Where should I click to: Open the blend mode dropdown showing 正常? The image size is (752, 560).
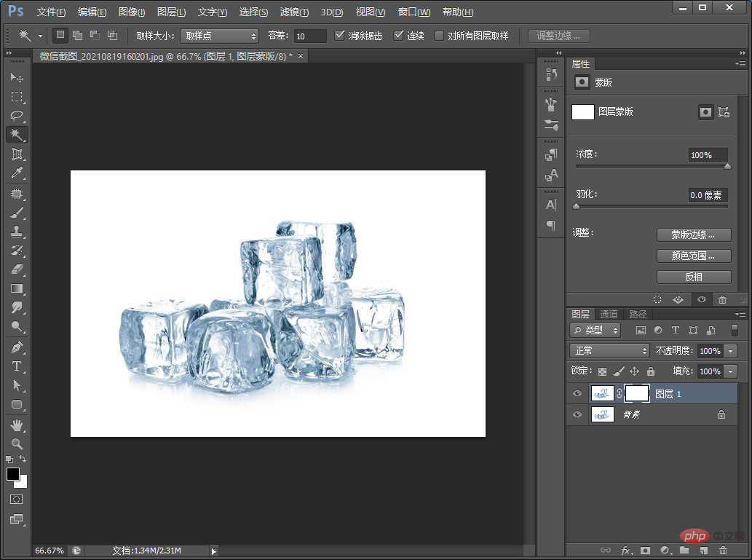coord(609,351)
